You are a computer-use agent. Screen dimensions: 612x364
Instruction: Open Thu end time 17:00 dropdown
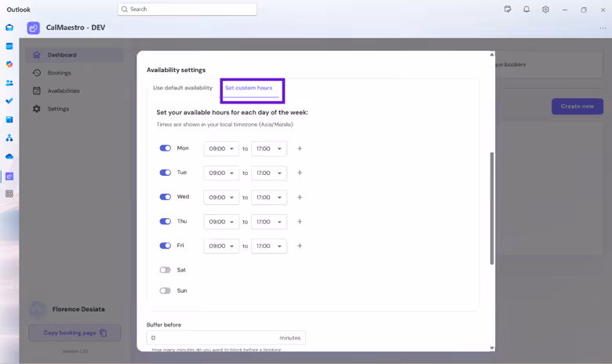(x=269, y=221)
